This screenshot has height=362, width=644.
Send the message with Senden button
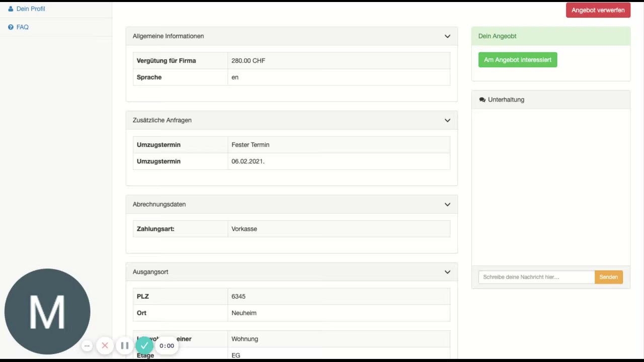coord(609,277)
